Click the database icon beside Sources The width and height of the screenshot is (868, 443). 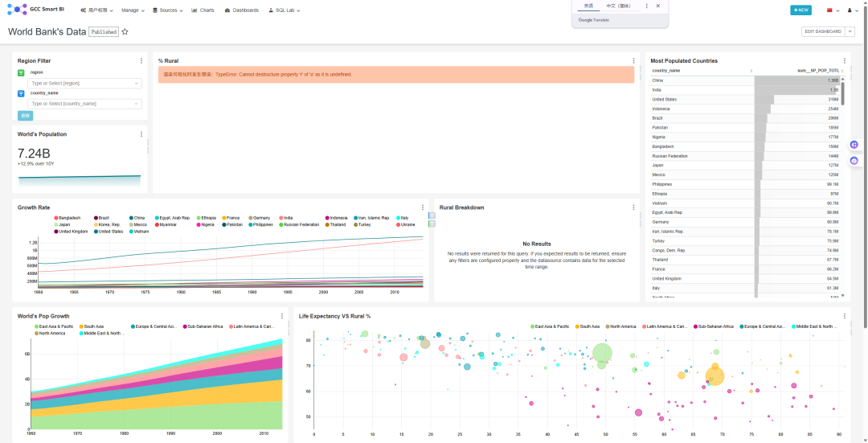click(155, 10)
